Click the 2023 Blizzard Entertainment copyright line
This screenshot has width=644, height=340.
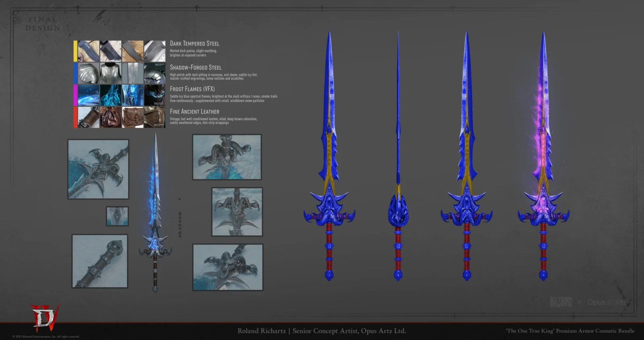point(46,336)
